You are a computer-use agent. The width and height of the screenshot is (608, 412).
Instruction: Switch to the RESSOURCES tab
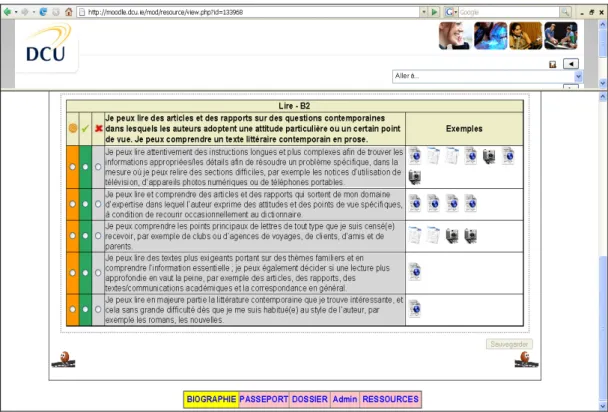pos(390,399)
